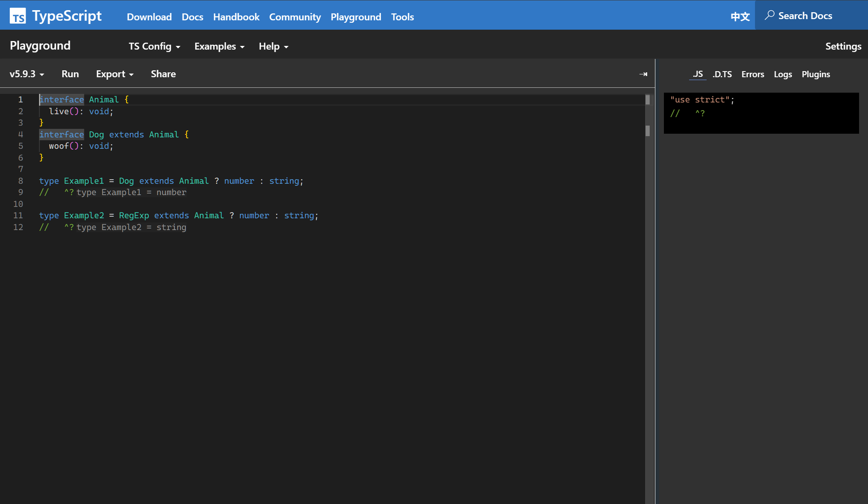The width and height of the screenshot is (868, 504).
Task: Switch to the .D.TS tab
Action: click(722, 74)
